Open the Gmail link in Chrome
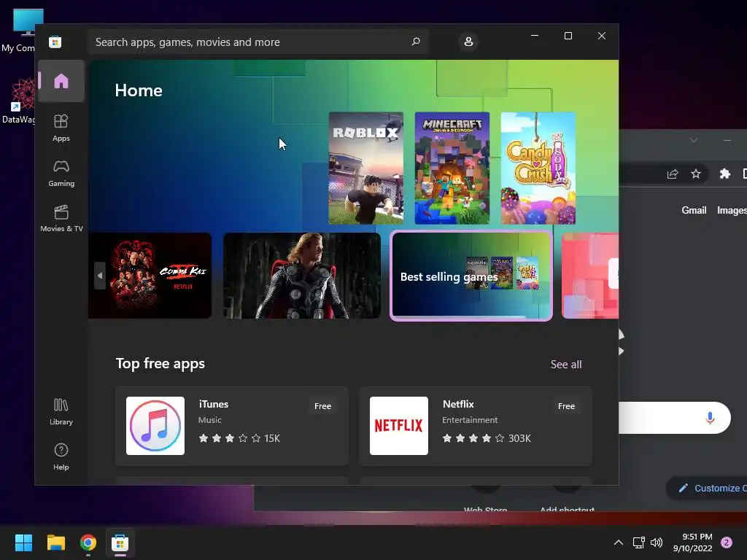This screenshot has height=560, width=747. click(x=694, y=210)
